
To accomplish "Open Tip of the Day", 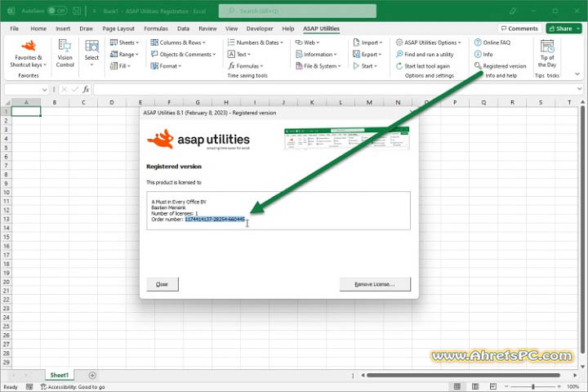I will [x=547, y=54].
